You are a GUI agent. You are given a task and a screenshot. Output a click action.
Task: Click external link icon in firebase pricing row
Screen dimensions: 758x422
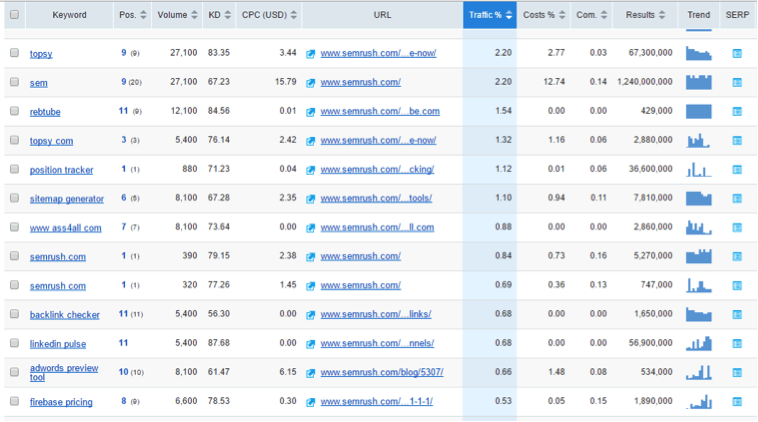[310, 402]
